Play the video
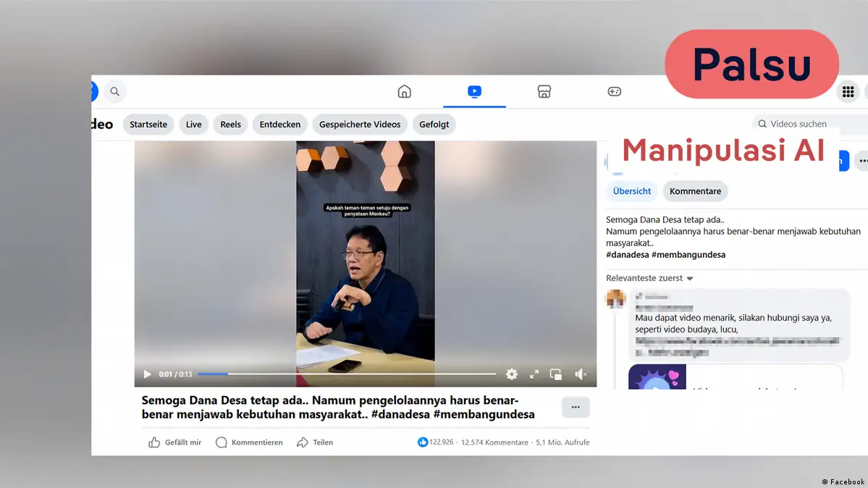 coord(147,374)
